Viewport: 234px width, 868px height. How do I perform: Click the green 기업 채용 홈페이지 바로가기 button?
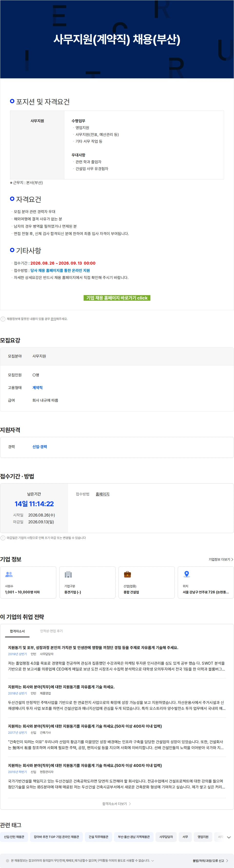pos(117,298)
